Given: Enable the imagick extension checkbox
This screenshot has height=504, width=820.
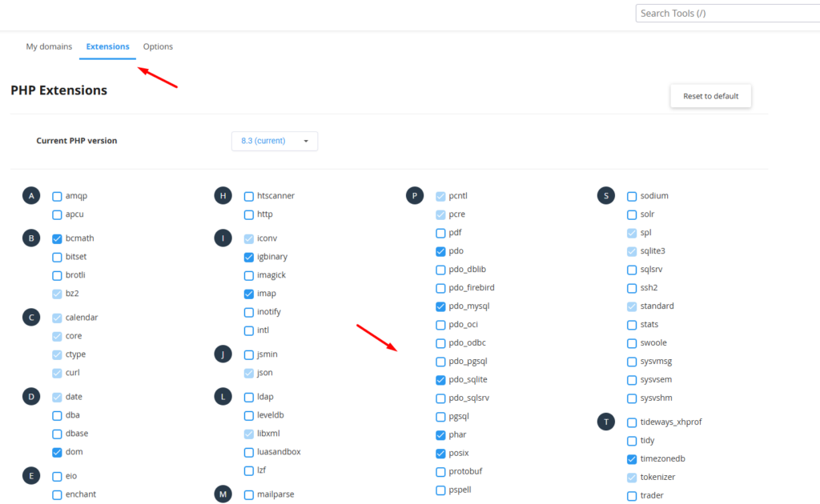Looking at the screenshot, I should coord(249,275).
